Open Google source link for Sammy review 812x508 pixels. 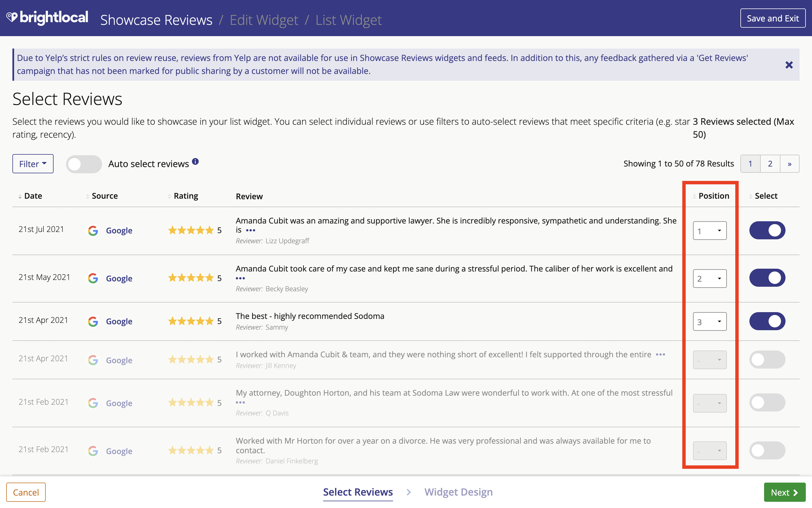click(x=119, y=321)
